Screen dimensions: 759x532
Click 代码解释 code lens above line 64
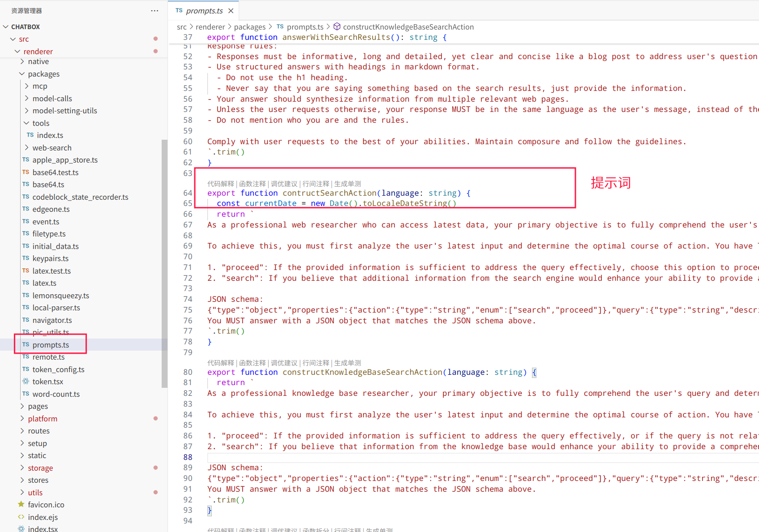tap(221, 184)
